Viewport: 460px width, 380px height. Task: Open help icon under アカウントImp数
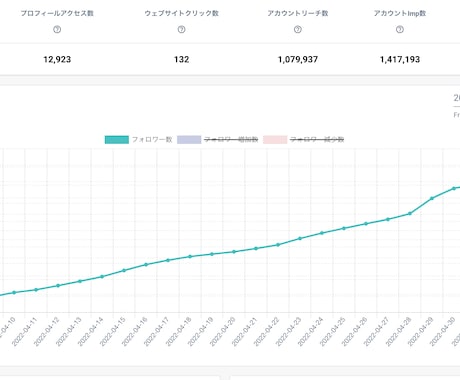click(x=400, y=30)
